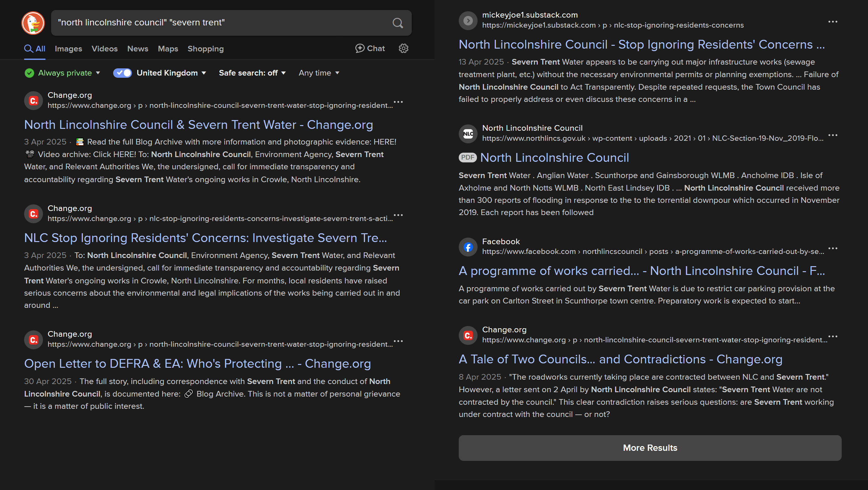Open the search settings gear icon
This screenshot has height=490, width=868.
point(403,49)
